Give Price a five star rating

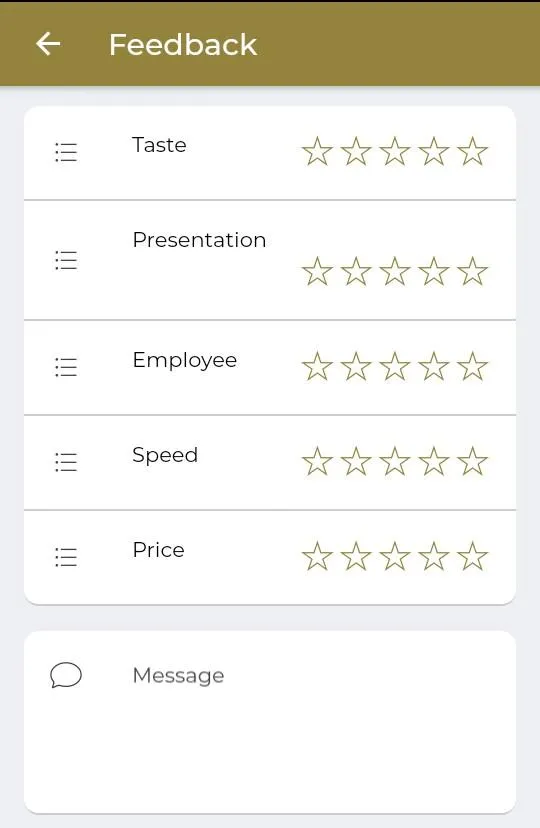click(472, 557)
